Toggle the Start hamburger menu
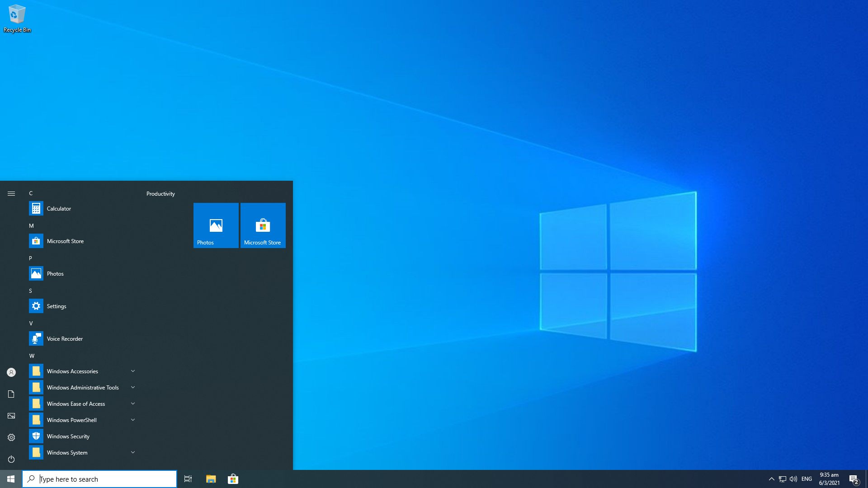This screenshot has width=868, height=488. pyautogui.click(x=11, y=193)
